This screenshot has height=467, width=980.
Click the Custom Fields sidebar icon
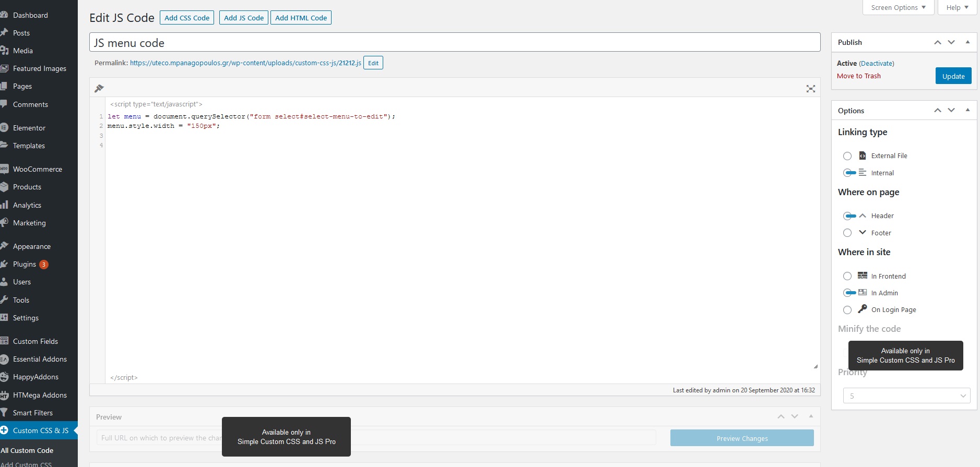4,341
